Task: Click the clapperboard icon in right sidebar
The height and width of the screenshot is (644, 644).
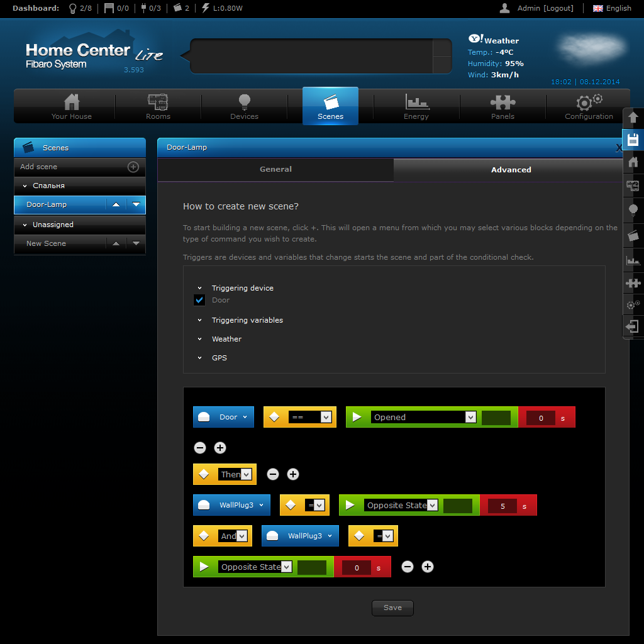Action: (633, 235)
